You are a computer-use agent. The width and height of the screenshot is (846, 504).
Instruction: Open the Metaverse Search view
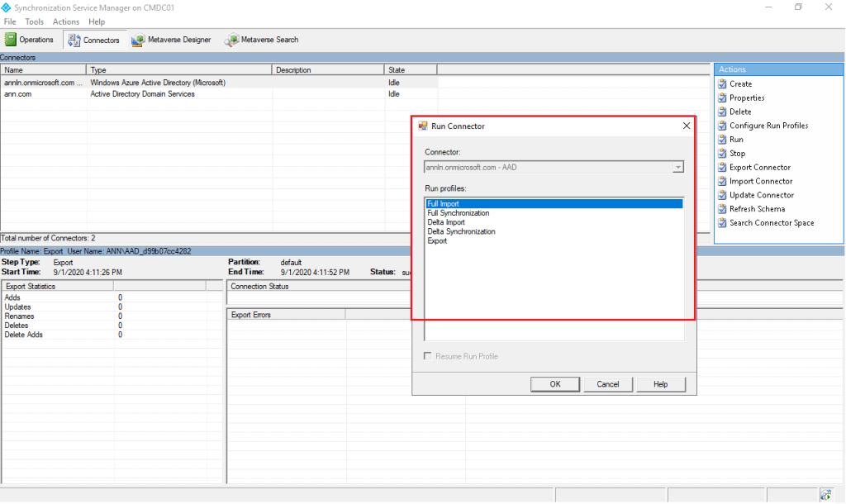coord(262,40)
